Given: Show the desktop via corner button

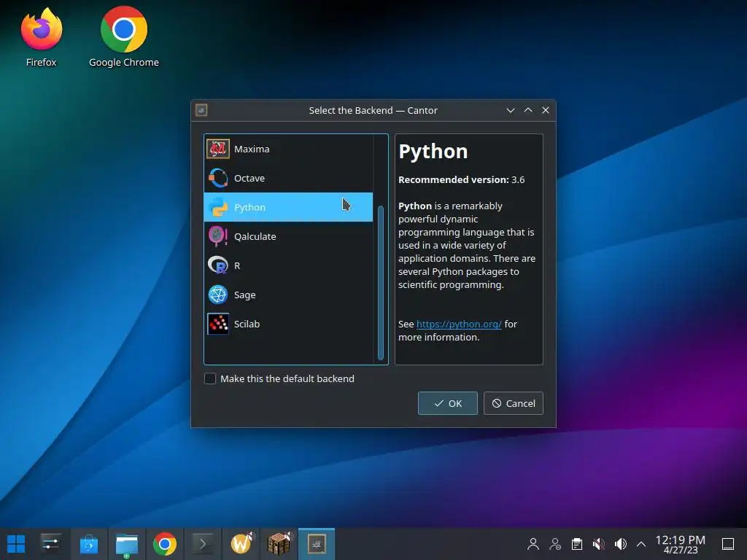Looking at the screenshot, I should [728, 544].
